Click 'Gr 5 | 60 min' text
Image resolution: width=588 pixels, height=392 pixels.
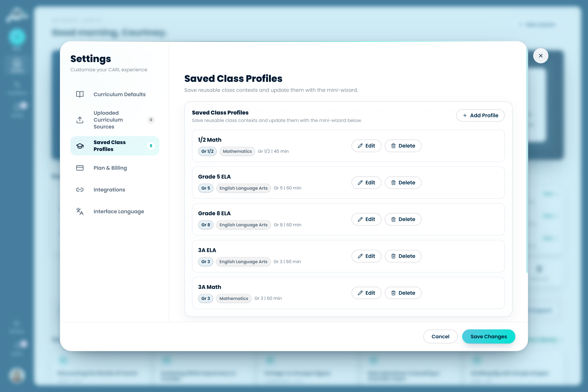(287, 188)
